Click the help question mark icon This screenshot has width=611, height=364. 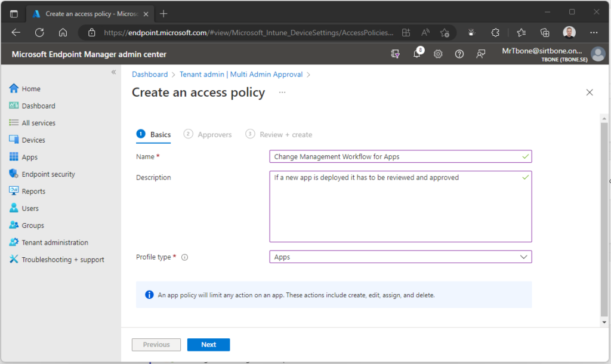(x=459, y=54)
